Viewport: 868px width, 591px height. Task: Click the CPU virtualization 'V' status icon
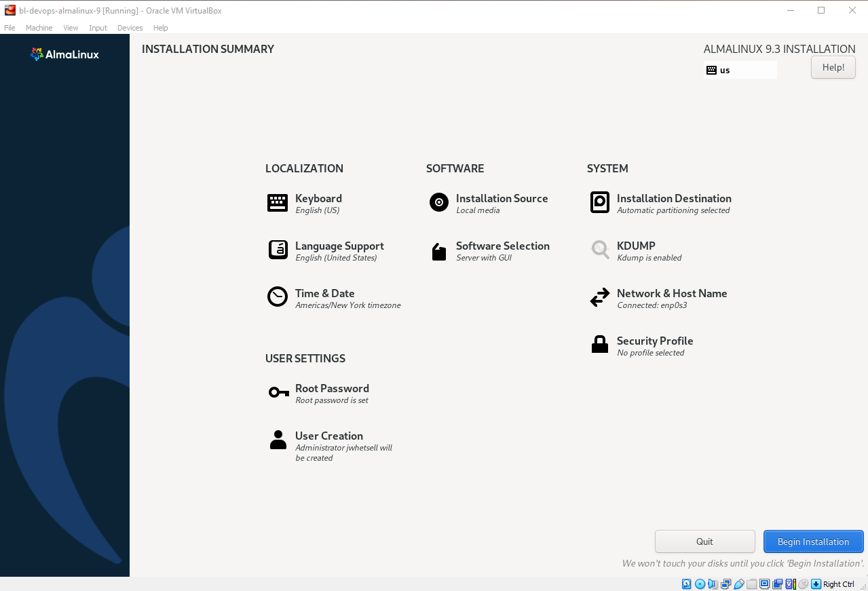791,584
